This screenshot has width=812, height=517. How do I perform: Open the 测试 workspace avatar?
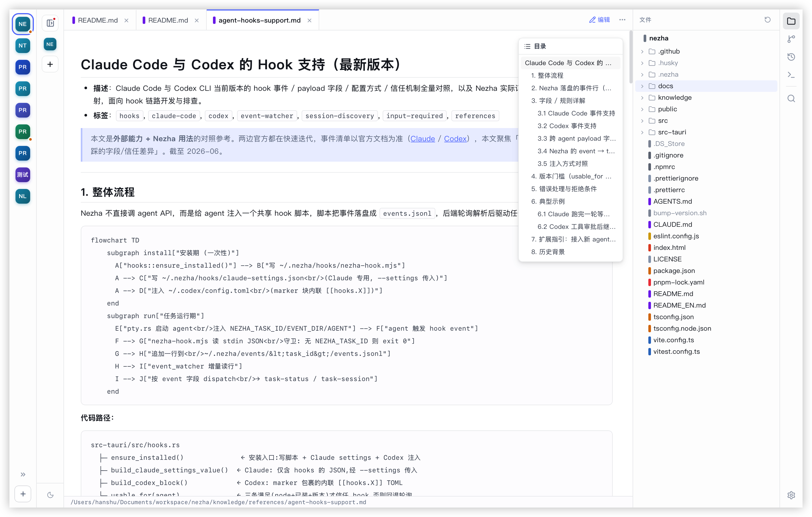point(23,175)
